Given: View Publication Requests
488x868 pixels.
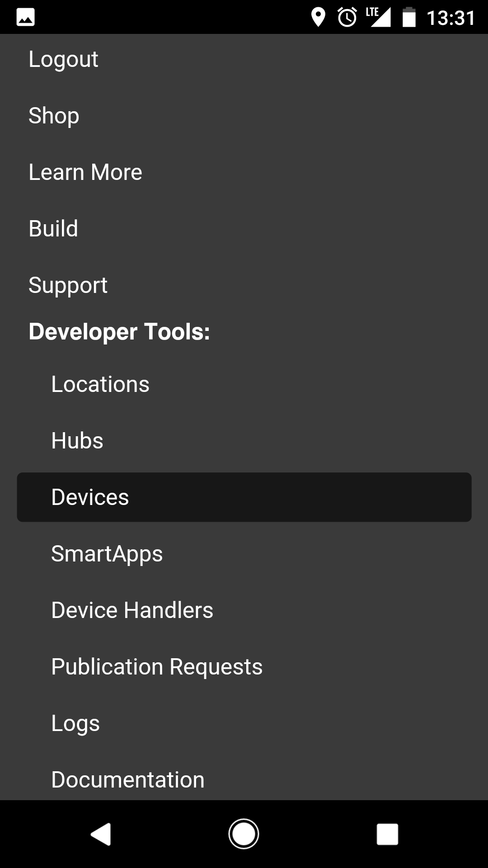Looking at the screenshot, I should pos(157,667).
